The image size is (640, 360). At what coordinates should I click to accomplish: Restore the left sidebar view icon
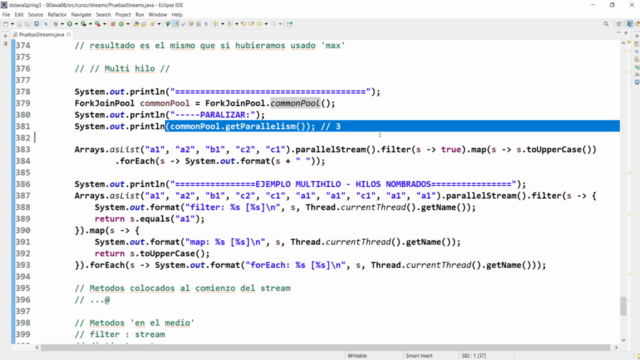5,36
